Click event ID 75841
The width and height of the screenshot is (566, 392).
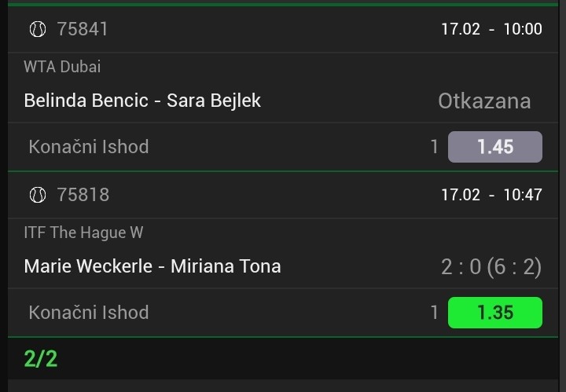pos(83,30)
